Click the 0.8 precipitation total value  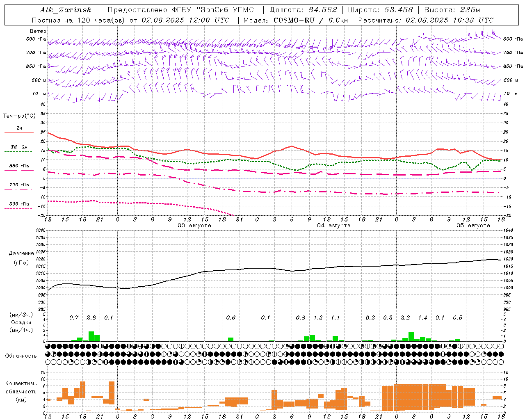301,317
